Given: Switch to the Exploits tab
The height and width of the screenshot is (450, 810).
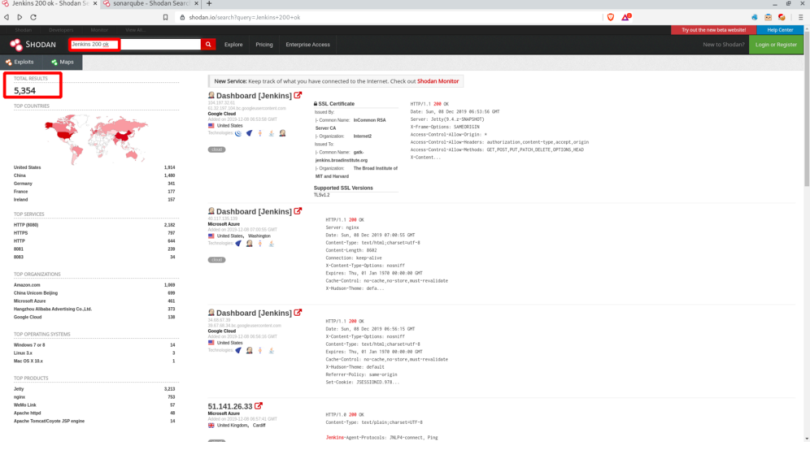Looking at the screenshot, I should [24, 62].
